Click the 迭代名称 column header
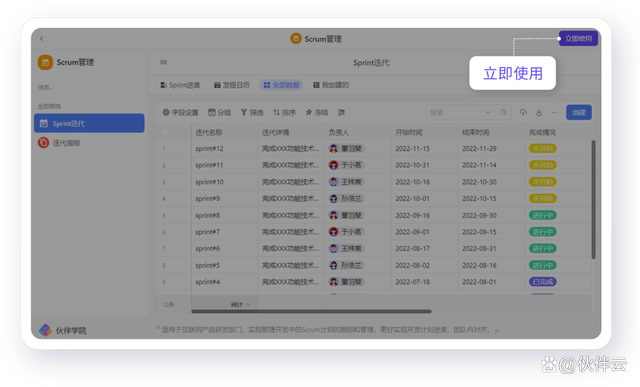The image size is (640, 387). pyautogui.click(x=209, y=132)
